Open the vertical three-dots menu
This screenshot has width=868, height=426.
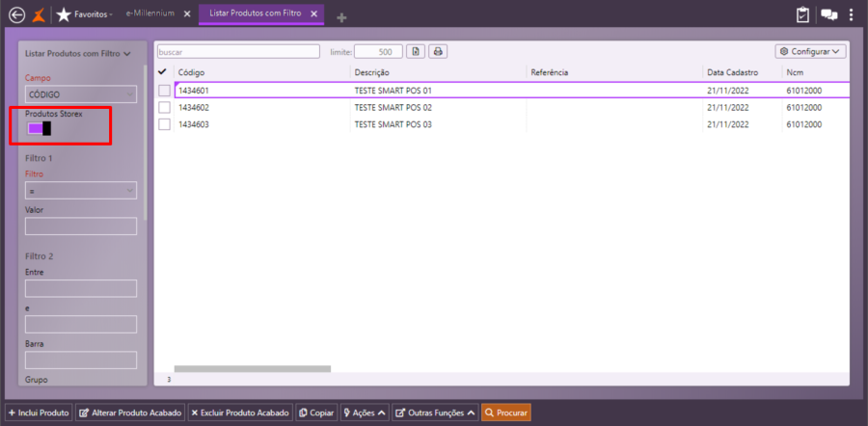coord(852,14)
